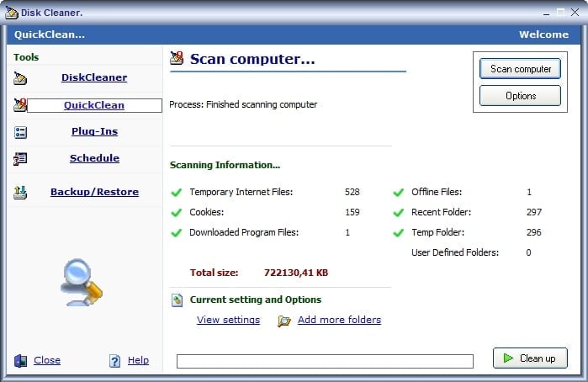This screenshot has height=382, width=588.
Task: Open the Plug-Ins section
Action: 94,131
